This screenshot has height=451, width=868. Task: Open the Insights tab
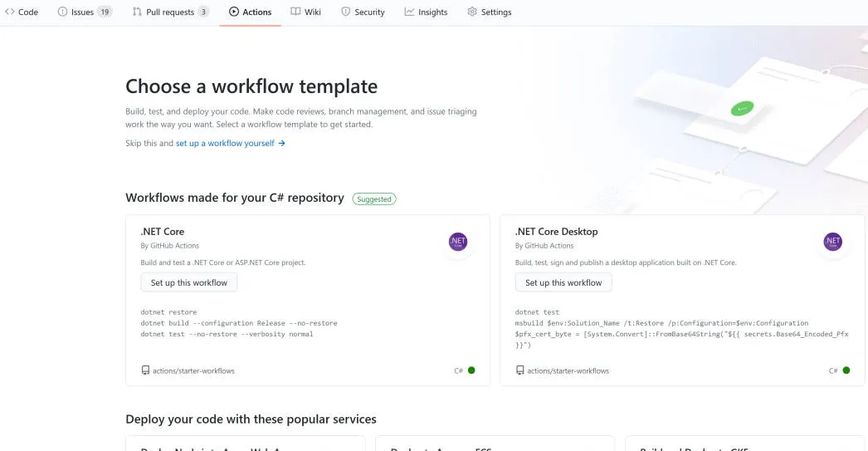tap(426, 12)
